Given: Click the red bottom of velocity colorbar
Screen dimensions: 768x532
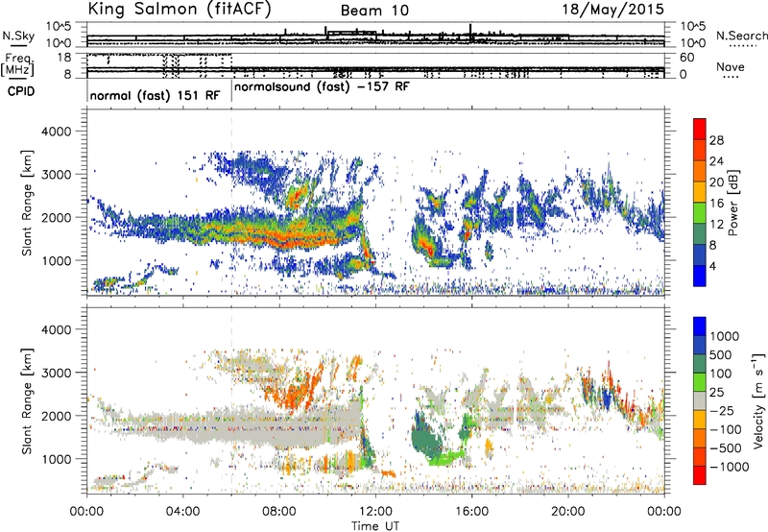Looking at the screenshot, I should pyautogui.click(x=700, y=475).
